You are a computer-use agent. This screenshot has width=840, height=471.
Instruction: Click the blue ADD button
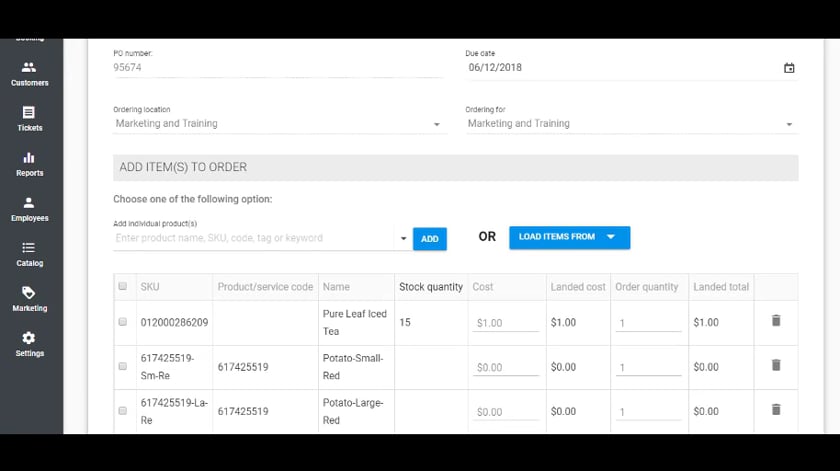click(x=430, y=239)
